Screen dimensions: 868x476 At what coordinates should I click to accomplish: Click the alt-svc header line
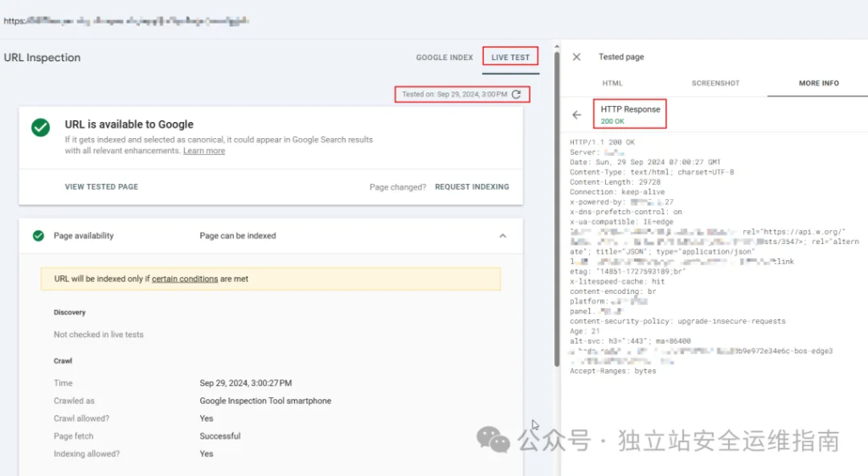pos(630,341)
